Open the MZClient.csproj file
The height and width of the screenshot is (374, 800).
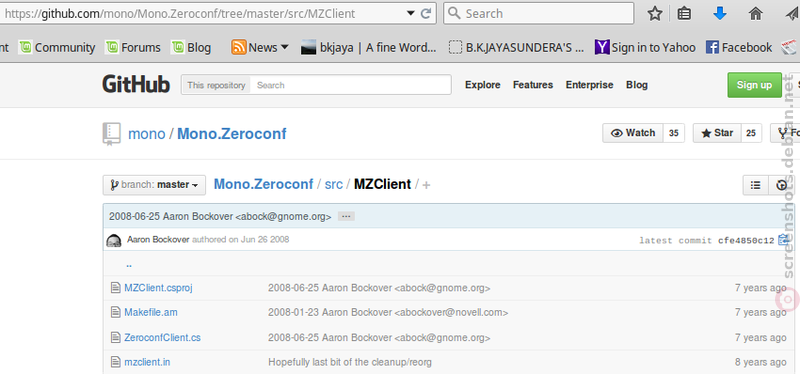(x=158, y=288)
